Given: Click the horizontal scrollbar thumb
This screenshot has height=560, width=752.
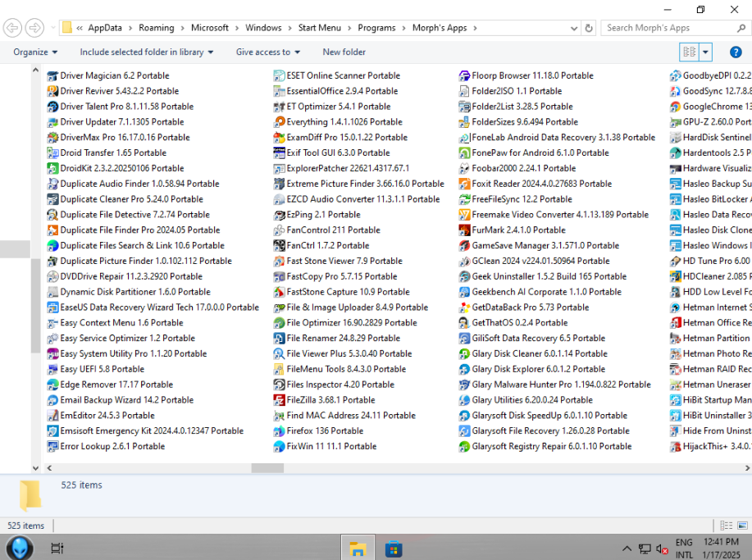Looking at the screenshot, I should click(x=267, y=468).
